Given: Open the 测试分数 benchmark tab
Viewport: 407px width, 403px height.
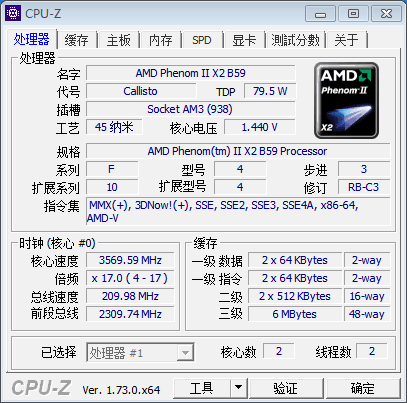Looking at the screenshot, I should point(295,40).
